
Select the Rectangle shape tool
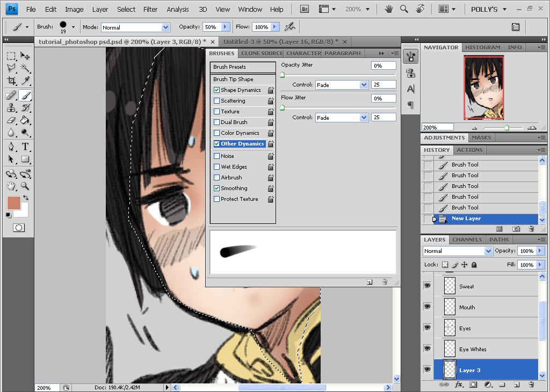point(25,159)
